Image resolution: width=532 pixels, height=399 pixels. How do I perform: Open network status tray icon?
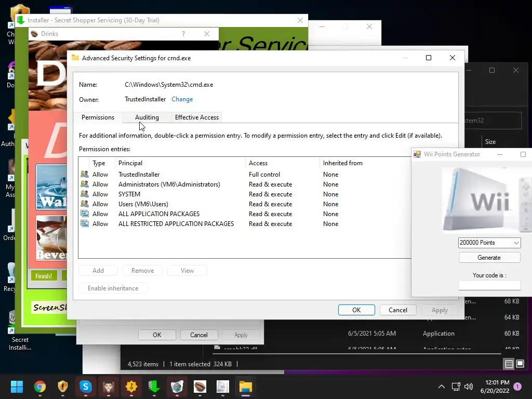coord(456,387)
